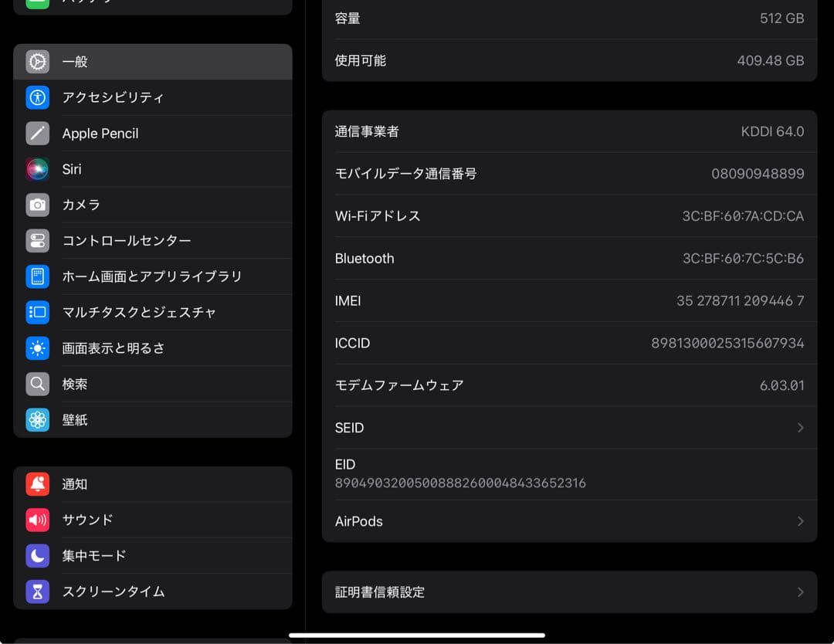Tap the Bluetooth address 3C:BF:60:7C:5C:B6
834x644 pixels.
pos(743,259)
